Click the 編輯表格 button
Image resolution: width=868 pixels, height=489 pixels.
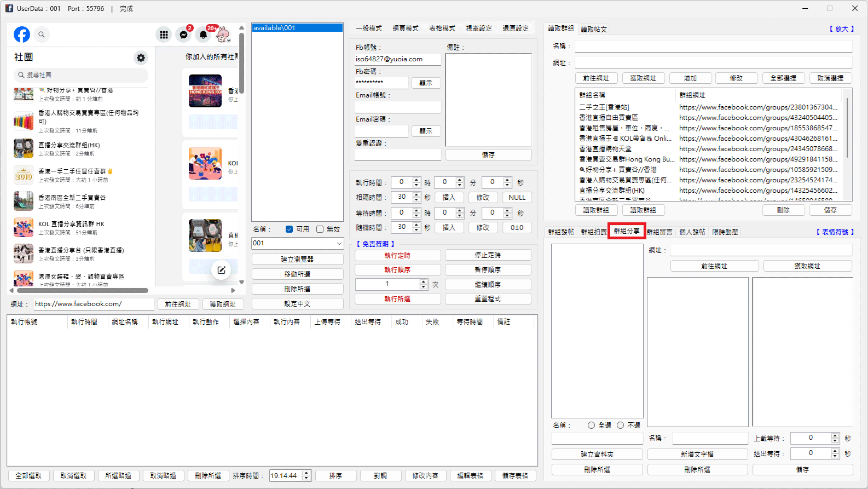(x=470, y=476)
